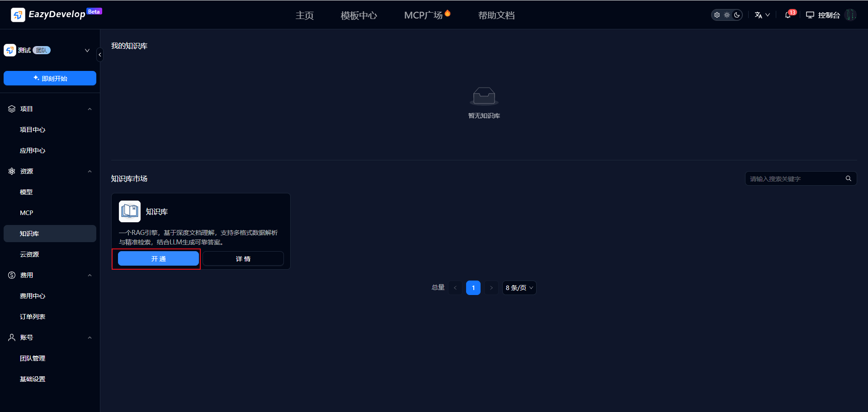
Task: Expand the 测试 team selector dropdown
Action: coord(87,50)
